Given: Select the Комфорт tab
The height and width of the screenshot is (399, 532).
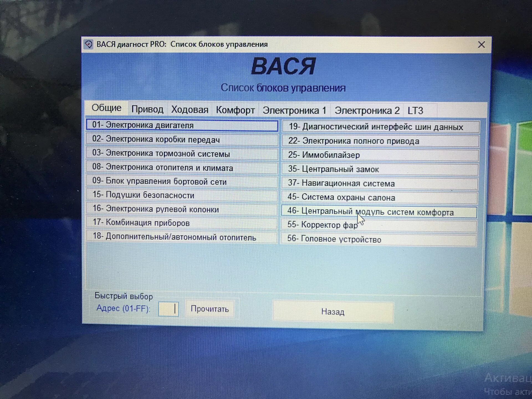Looking at the screenshot, I should [x=235, y=110].
